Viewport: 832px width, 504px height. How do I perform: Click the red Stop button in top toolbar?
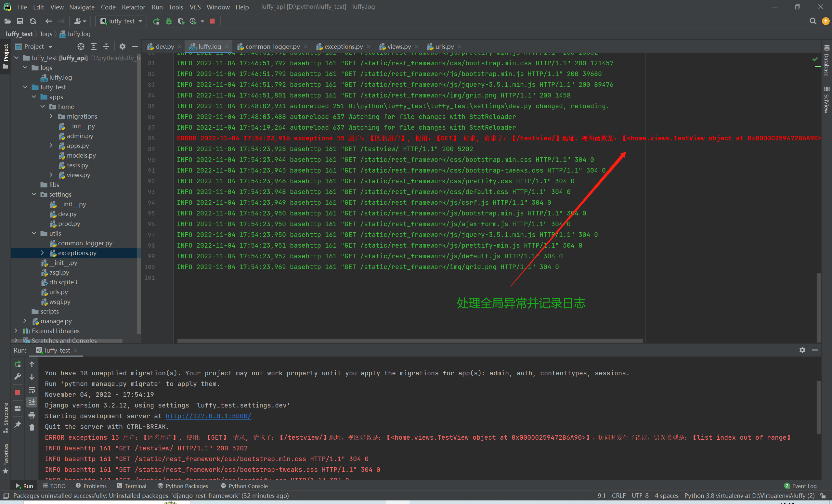tap(213, 21)
